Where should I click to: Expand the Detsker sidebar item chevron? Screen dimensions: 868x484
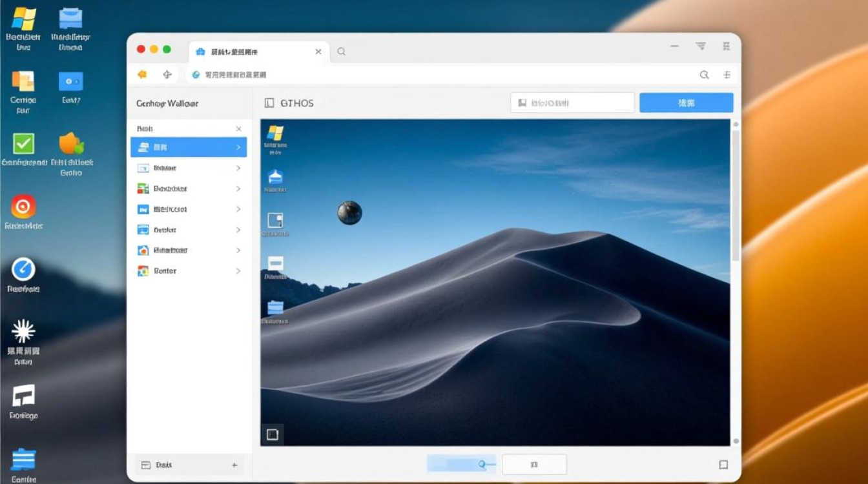pos(238,230)
